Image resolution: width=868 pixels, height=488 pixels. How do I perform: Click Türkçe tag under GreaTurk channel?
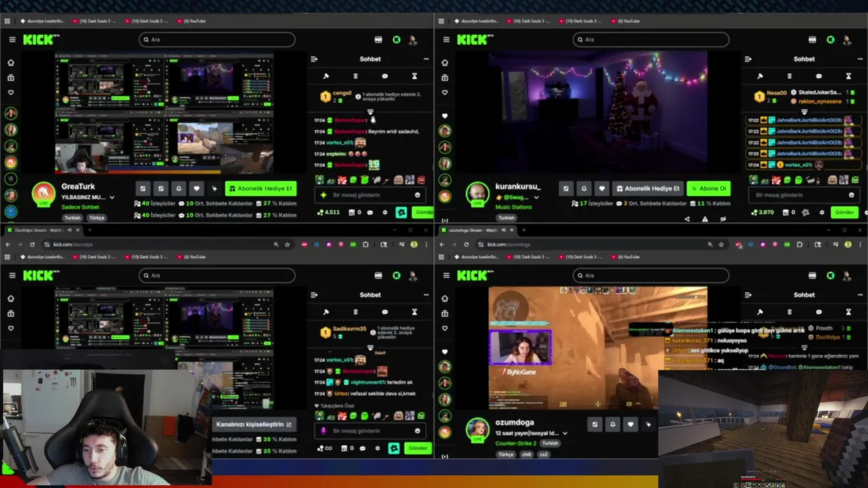[x=96, y=218]
